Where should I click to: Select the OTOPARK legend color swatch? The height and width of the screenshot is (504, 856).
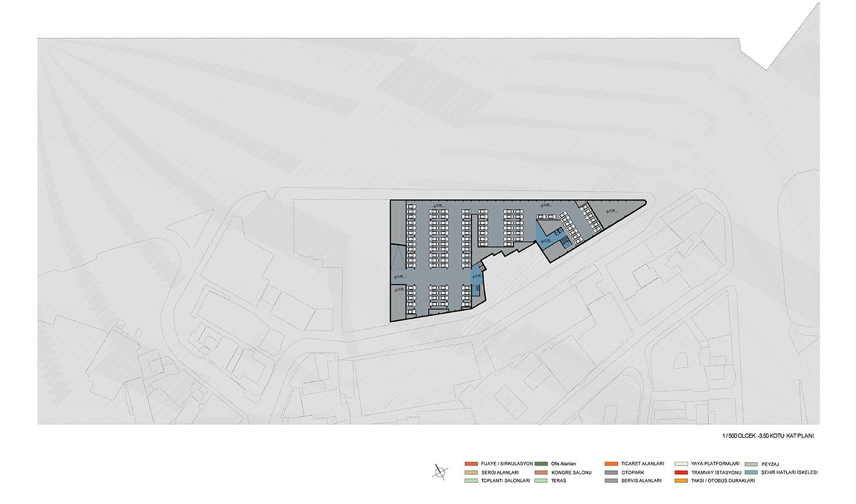(611, 472)
